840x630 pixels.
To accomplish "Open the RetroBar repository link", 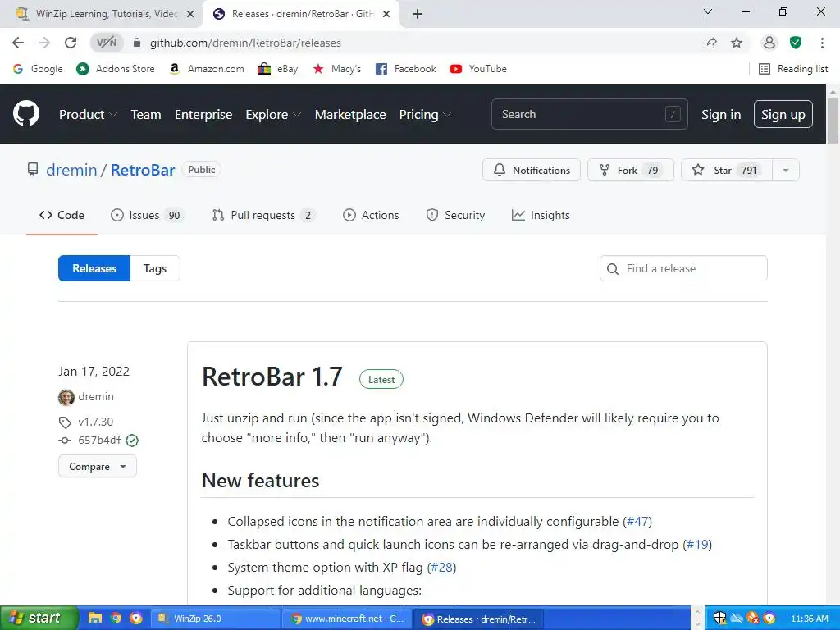I will pyautogui.click(x=143, y=170).
